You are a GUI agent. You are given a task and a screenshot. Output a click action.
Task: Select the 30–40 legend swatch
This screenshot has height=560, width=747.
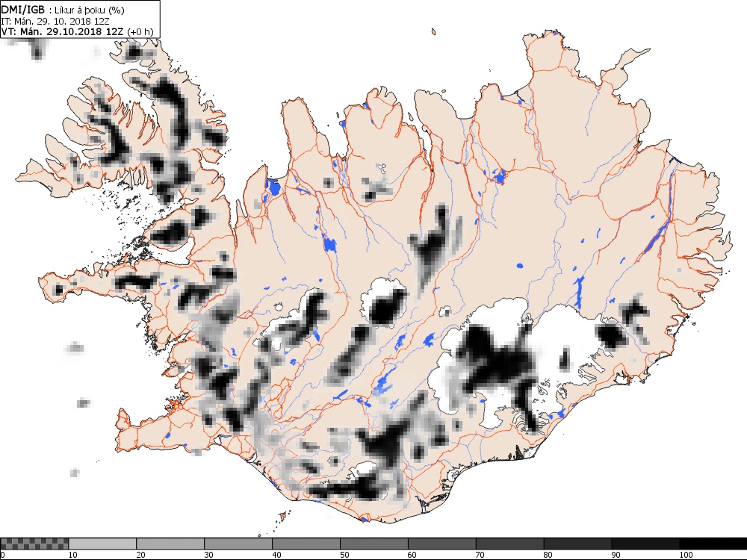click(x=238, y=544)
